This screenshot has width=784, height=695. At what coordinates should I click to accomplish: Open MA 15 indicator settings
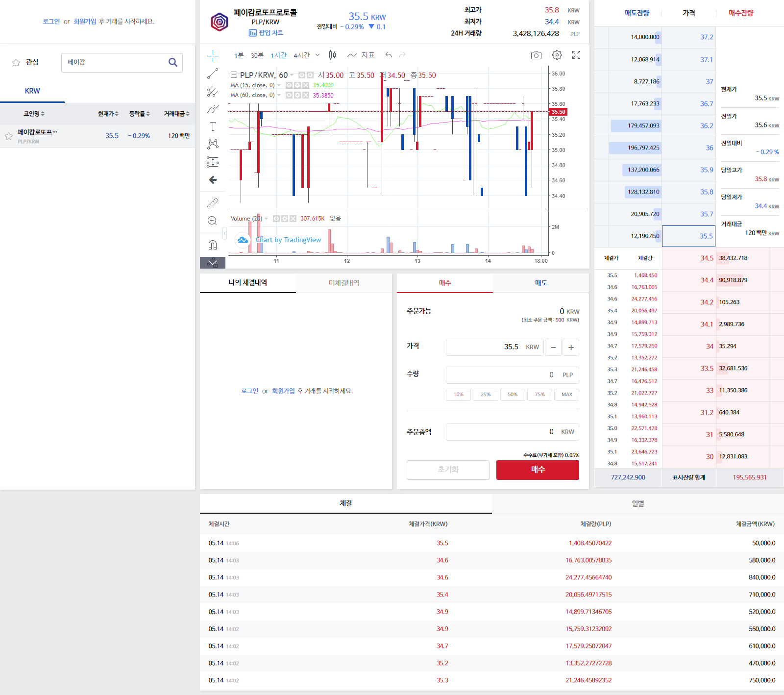click(297, 85)
